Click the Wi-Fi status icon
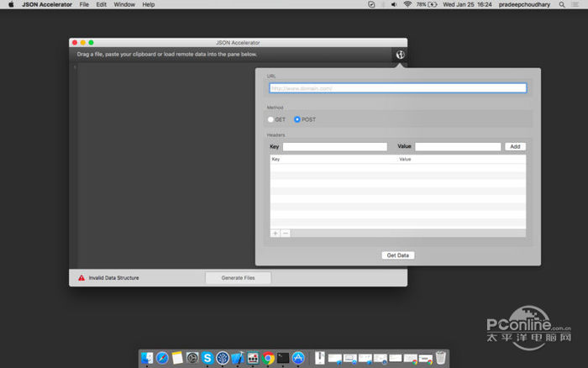 (x=407, y=4)
